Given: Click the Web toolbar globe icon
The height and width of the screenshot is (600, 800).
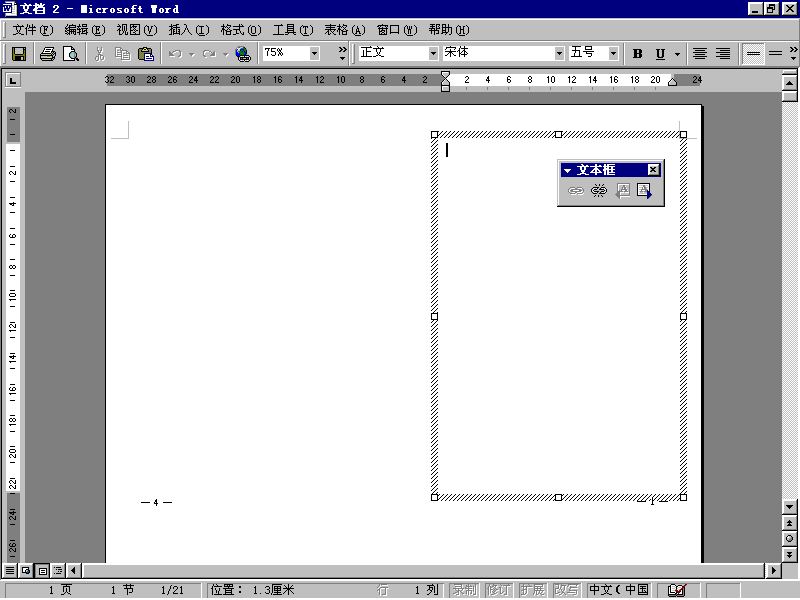Looking at the screenshot, I should coord(243,54).
